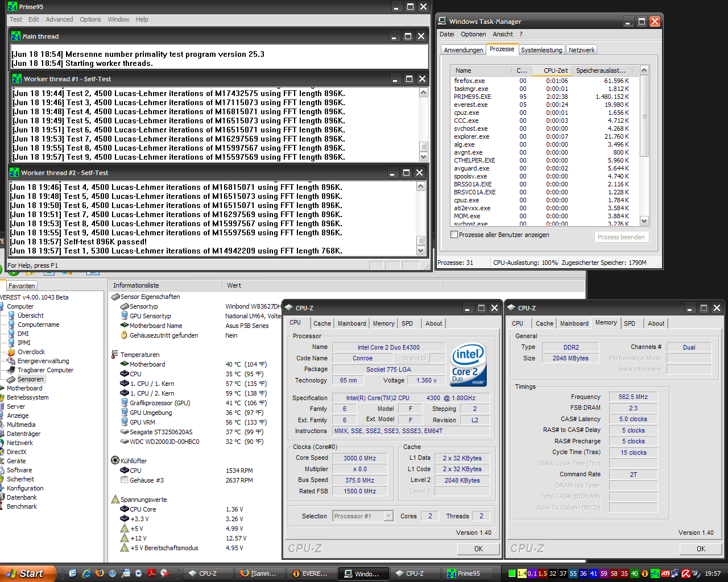This screenshot has height=582, width=728.
Task: Open the Ansicht menu in Task-Manager
Action: tap(503, 34)
